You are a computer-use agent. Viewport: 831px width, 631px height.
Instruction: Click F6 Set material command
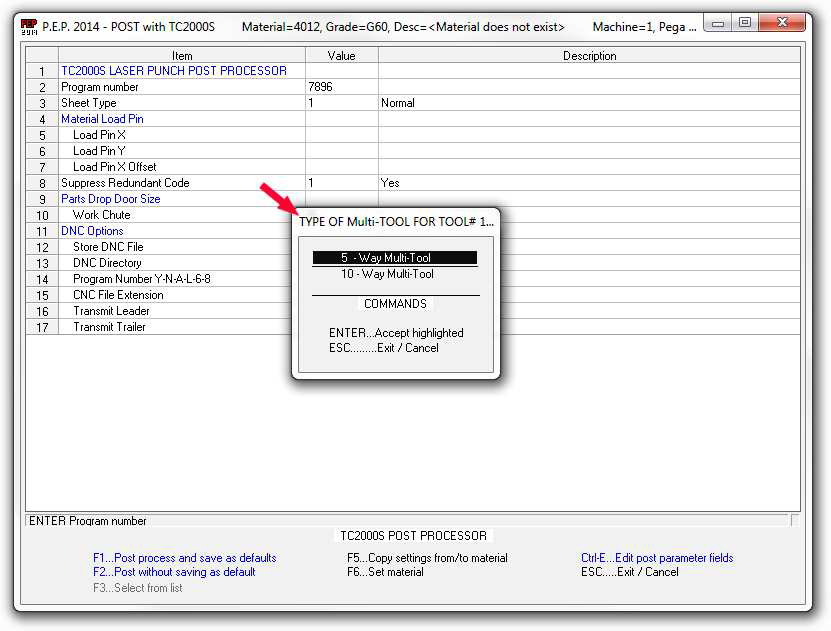(385, 572)
